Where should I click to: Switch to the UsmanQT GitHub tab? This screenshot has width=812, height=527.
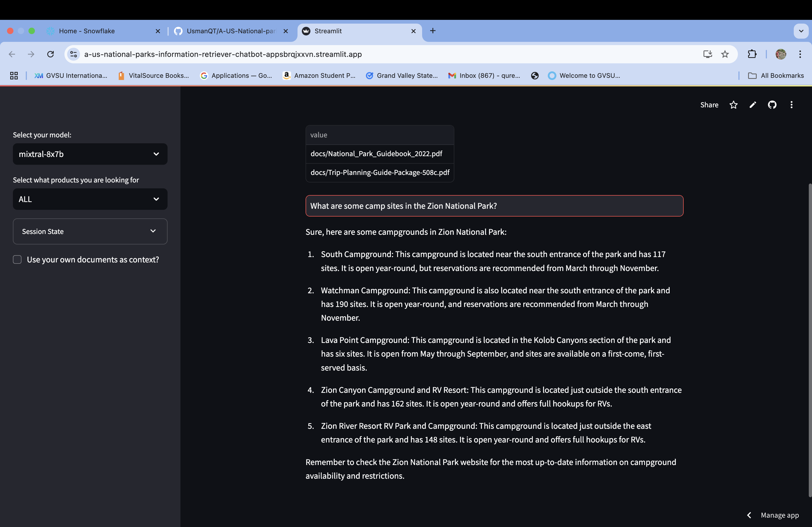pyautogui.click(x=231, y=31)
